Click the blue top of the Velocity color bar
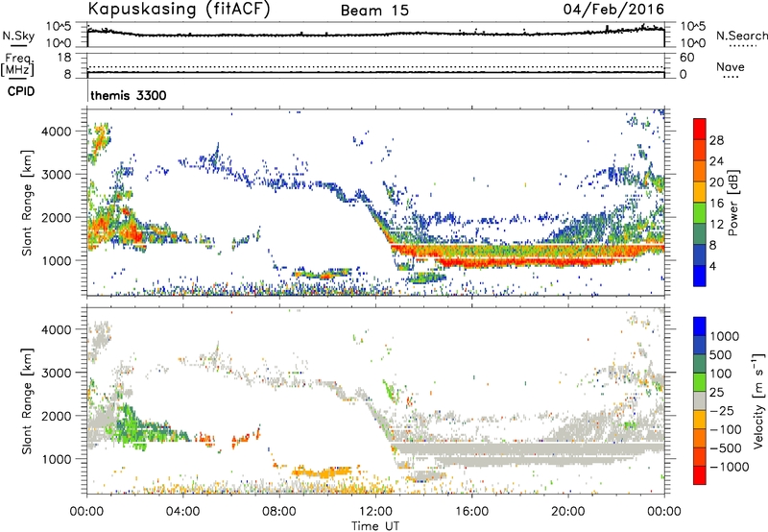This screenshot has width=768, height=532. tap(700, 326)
